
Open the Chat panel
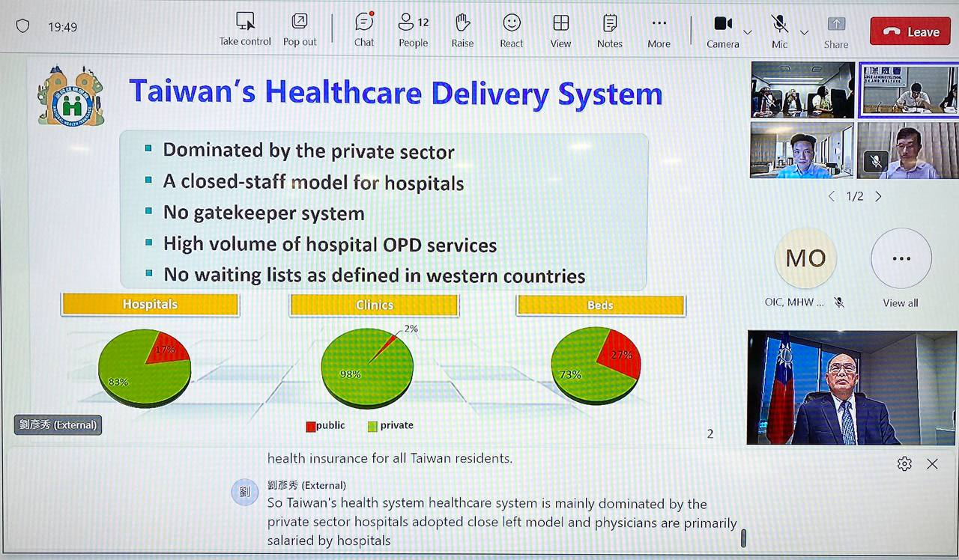364,29
